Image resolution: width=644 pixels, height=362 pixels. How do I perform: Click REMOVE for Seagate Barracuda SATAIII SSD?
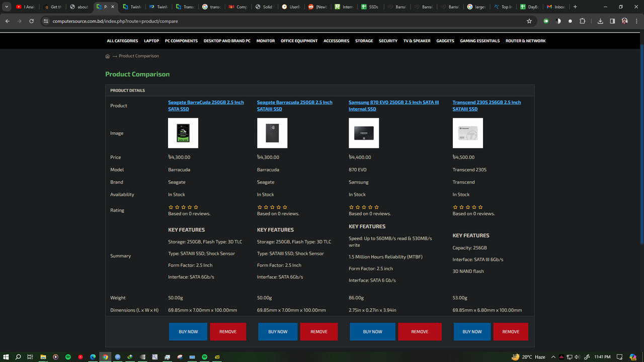pos(319,332)
